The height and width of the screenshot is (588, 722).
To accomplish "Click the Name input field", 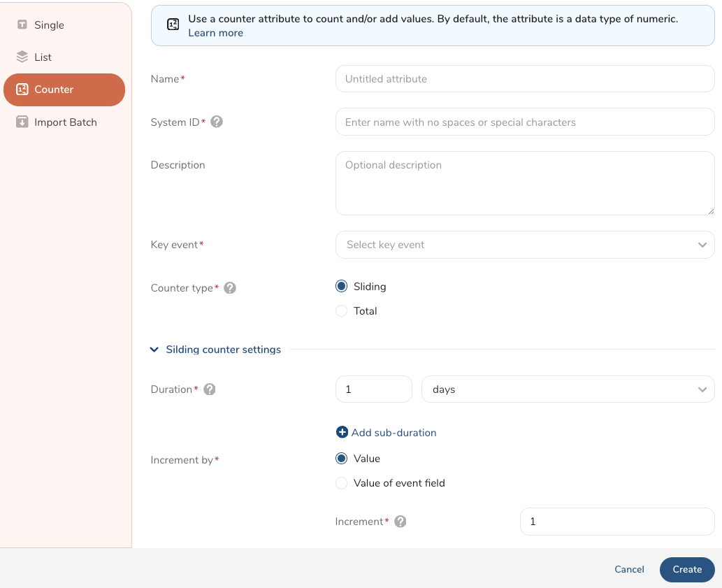I will click(524, 79).
